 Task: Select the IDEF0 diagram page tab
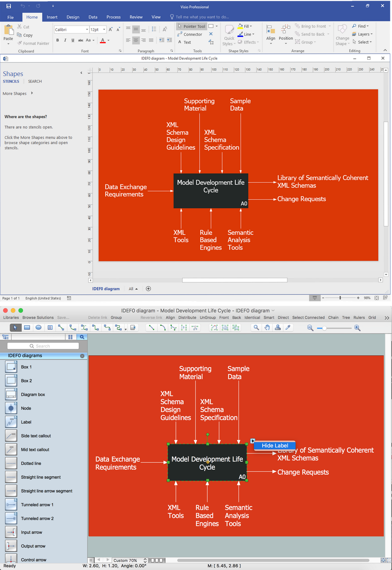coord(106,289)
